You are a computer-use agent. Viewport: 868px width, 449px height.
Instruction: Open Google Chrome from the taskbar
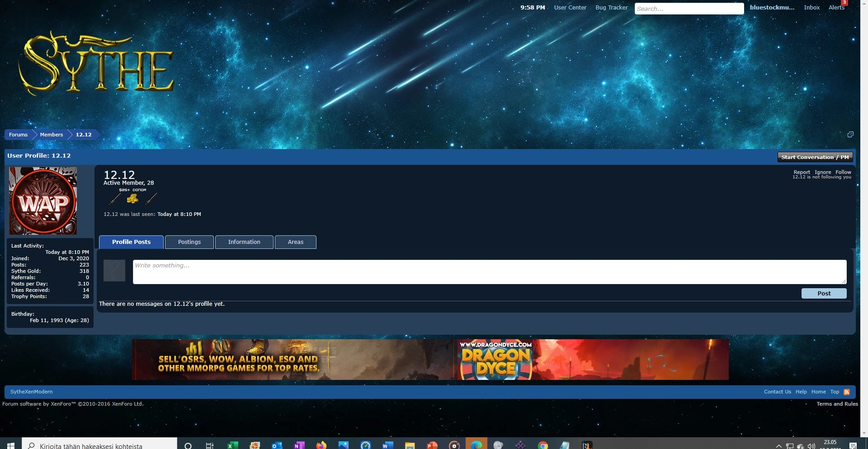[x=543, y=445]
